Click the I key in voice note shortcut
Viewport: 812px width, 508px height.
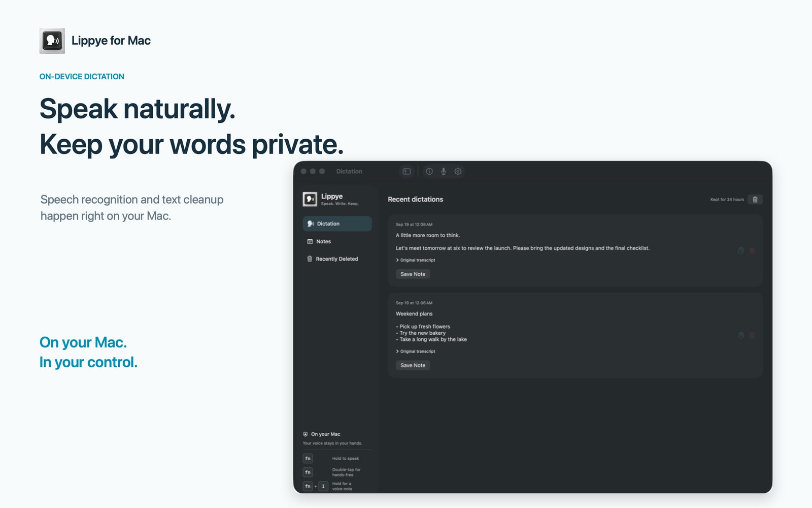pos(323,486)
